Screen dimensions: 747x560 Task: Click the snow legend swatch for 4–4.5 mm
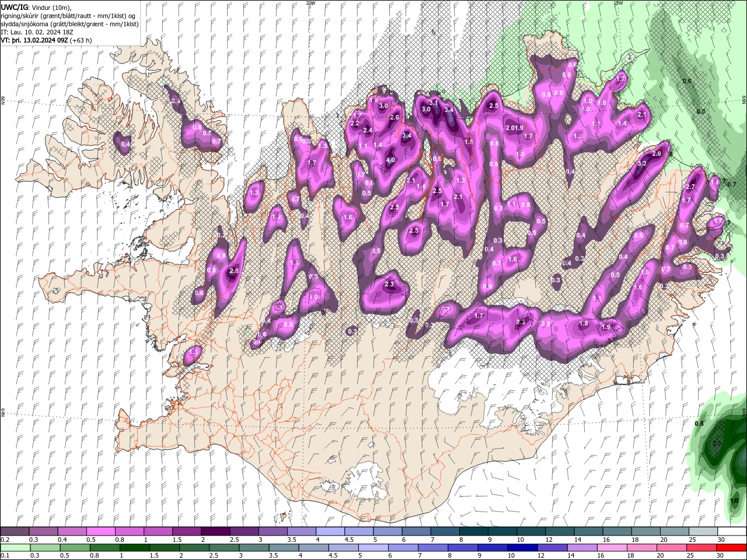(330, 531)
